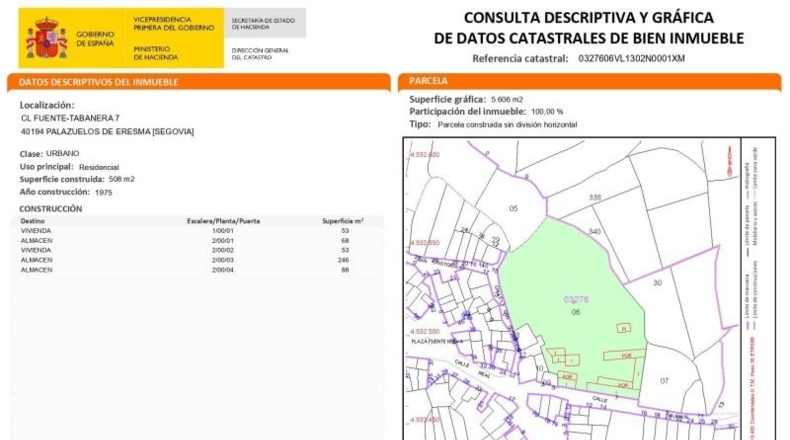The width and height of the screenshot is (790, 440).
Task: Click the 'CONSULTA DESCRIPTIVA Y GRÁFICA' title line
Action: coord(588,18)
